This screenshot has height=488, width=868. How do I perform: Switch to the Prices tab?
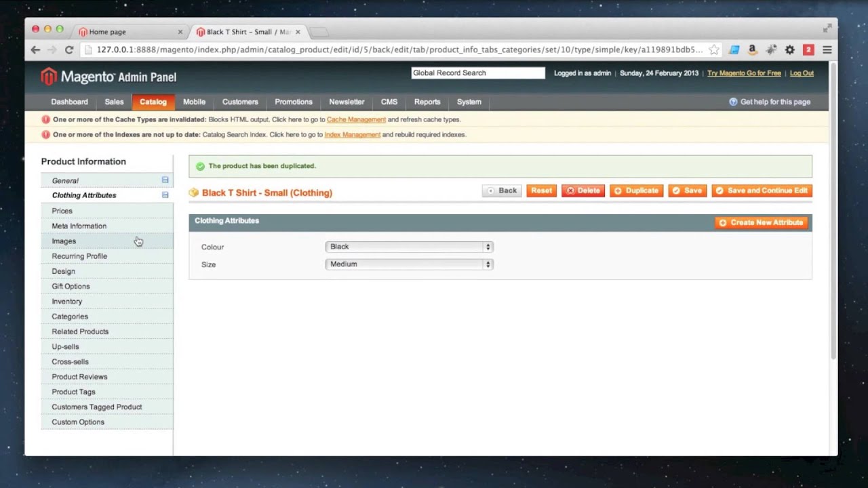107,211
